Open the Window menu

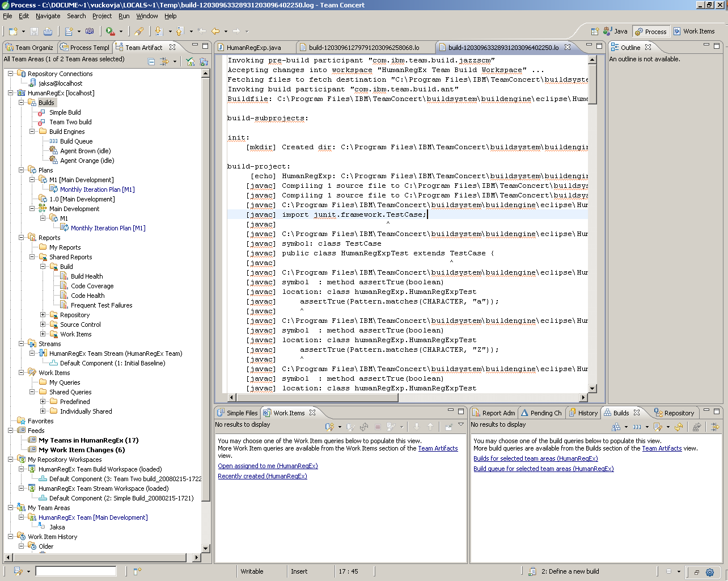point(147,16)
